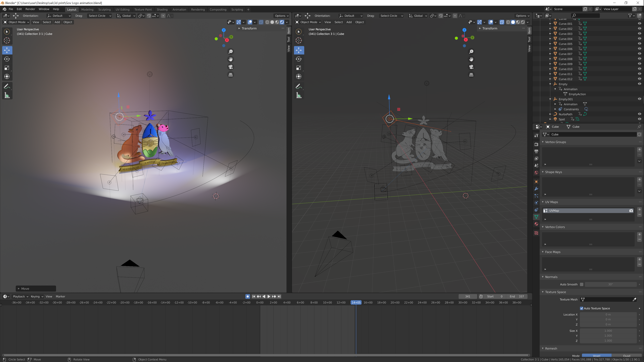
Task: Open Global transform orientation dropdown in right viewport
Action: [418, 16]
